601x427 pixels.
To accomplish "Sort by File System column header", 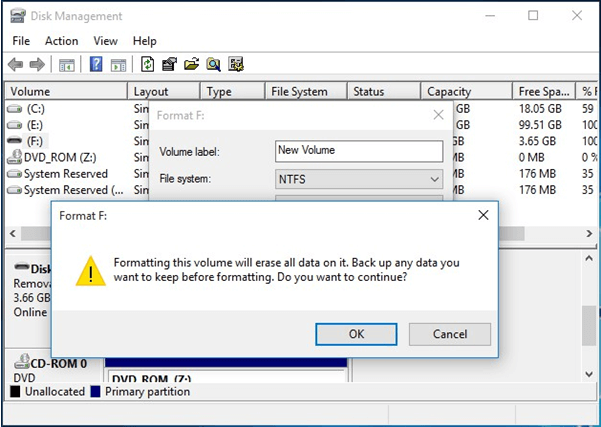I will pos(306,92).
